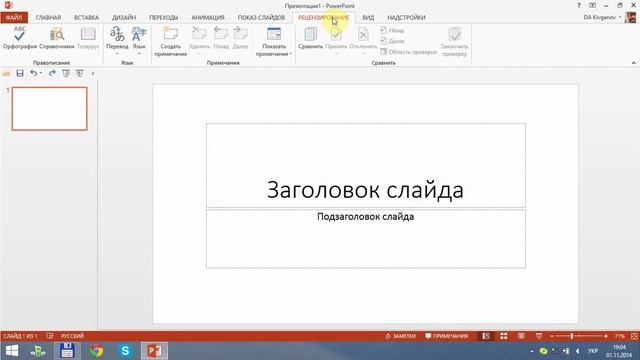Click the Удалить comment button
Screen dimensions: 640x360
(199, 40)
